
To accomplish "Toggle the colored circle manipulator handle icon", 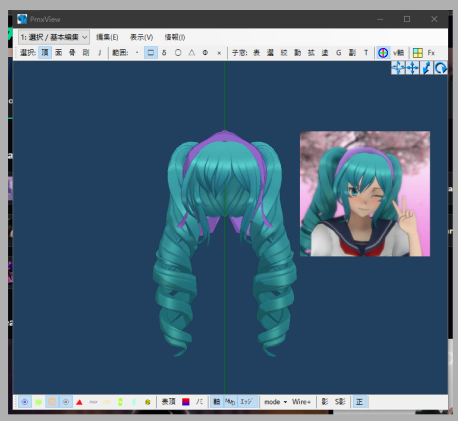I will (383, 53).
